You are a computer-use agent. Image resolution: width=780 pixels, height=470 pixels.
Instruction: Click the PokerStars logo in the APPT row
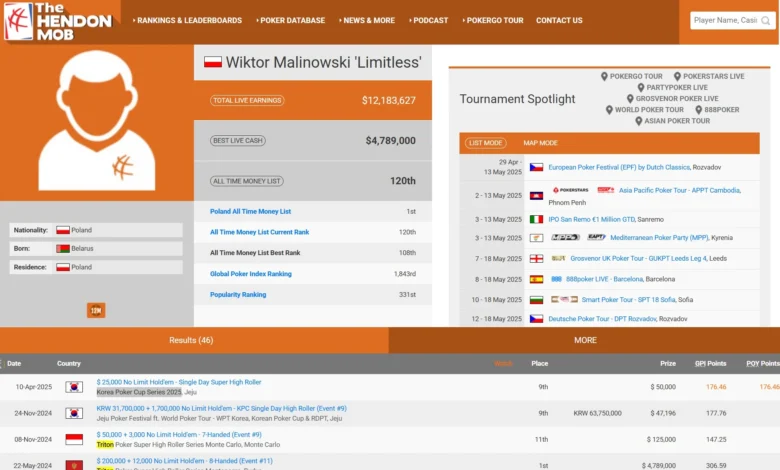(x=571, y=190)
